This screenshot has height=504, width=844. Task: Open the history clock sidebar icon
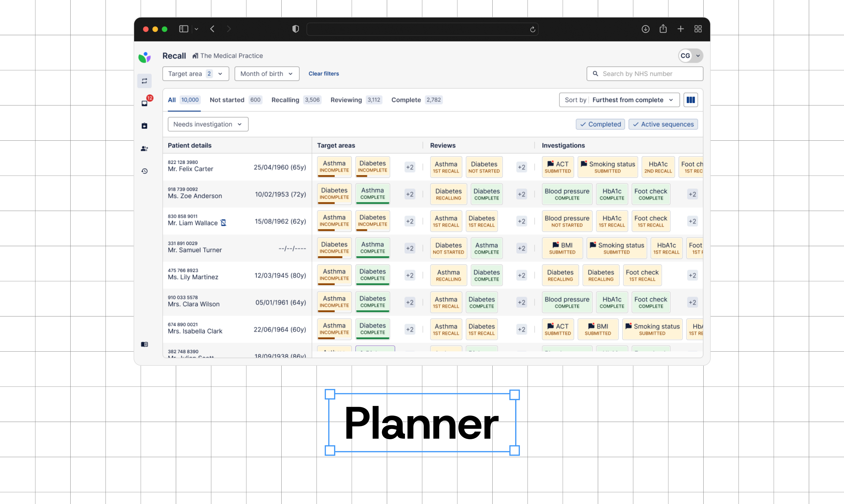point(144,171)
